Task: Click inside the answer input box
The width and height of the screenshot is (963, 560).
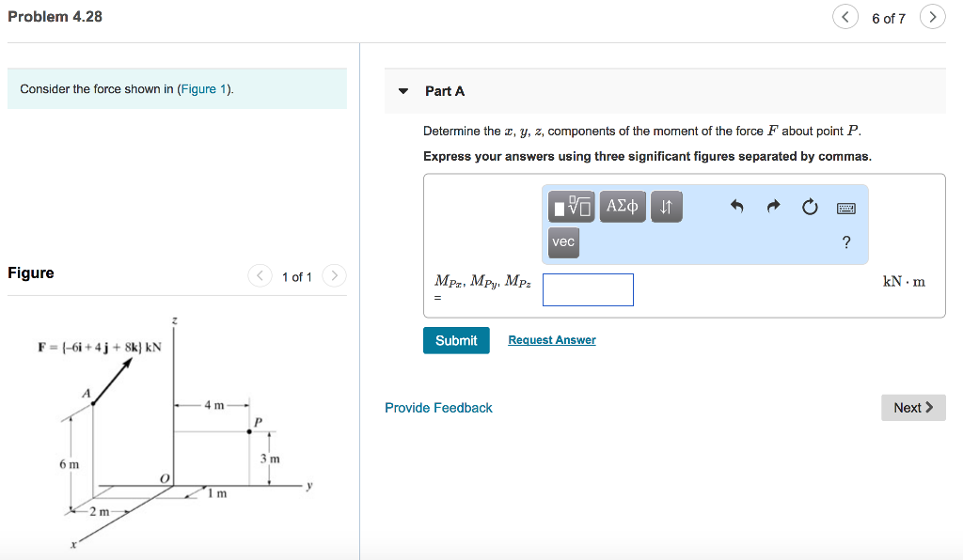Action: coord(588,289)
